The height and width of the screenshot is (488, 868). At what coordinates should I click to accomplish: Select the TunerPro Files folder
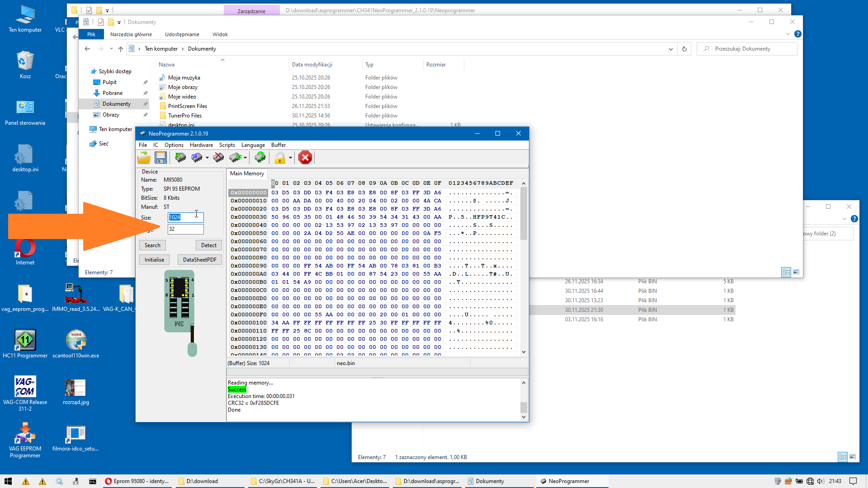(x=185, y=116)
